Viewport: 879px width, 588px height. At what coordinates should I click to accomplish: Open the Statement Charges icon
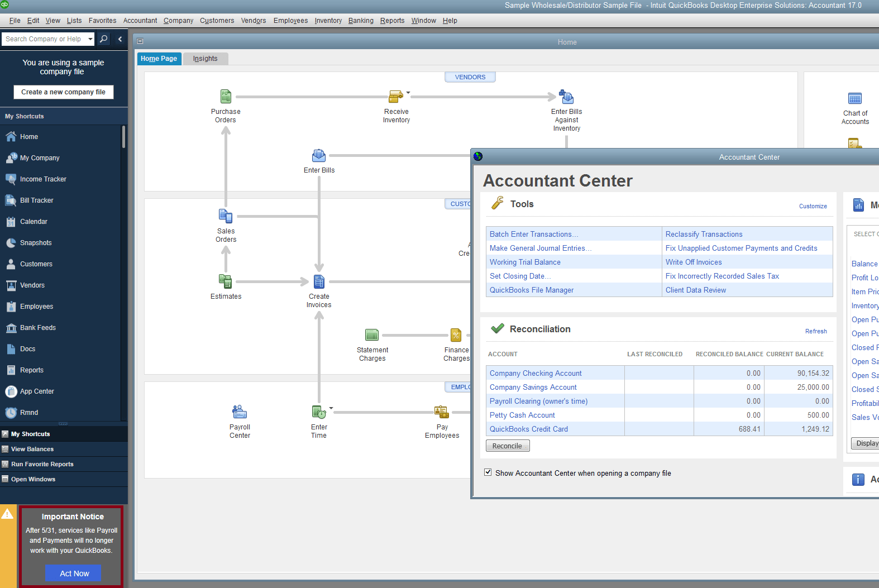372,335
